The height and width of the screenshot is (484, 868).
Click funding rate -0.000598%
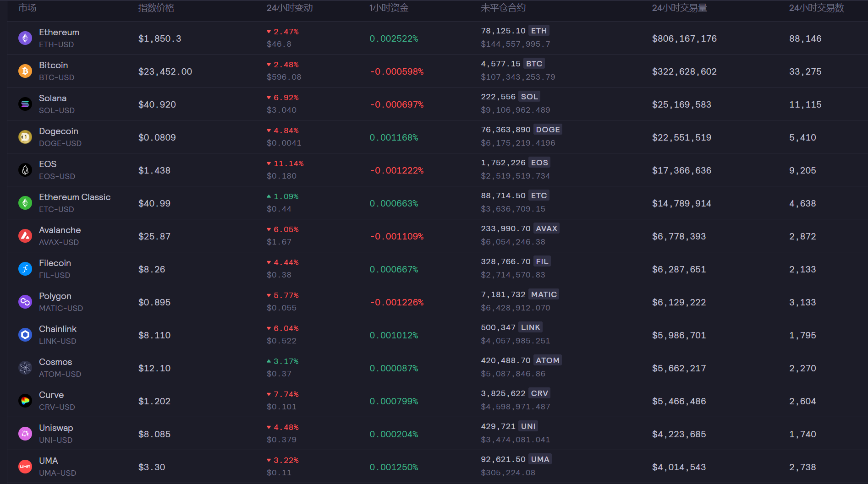tap(397, 71)
